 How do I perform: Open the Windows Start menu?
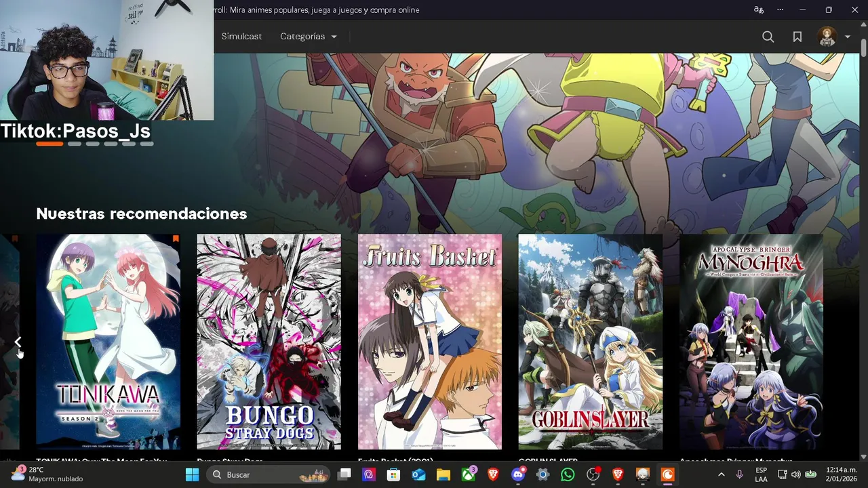tap(193, 474)
